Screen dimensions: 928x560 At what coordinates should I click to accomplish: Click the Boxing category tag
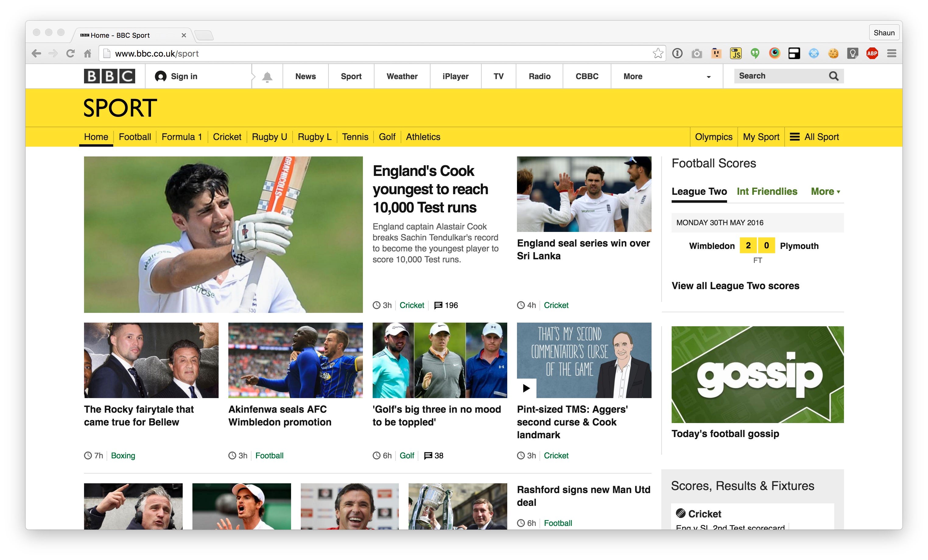(123, 456)
